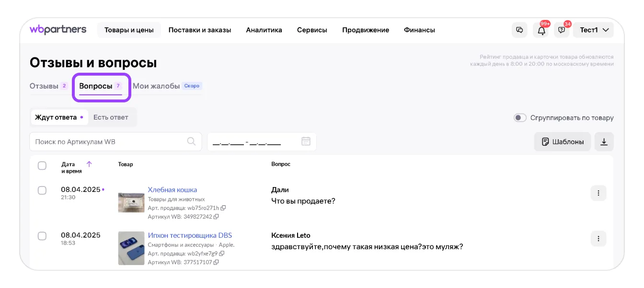Copy seller article wb75ro271h
Viewport: 644px width, 288px height.
coord(223,208)
